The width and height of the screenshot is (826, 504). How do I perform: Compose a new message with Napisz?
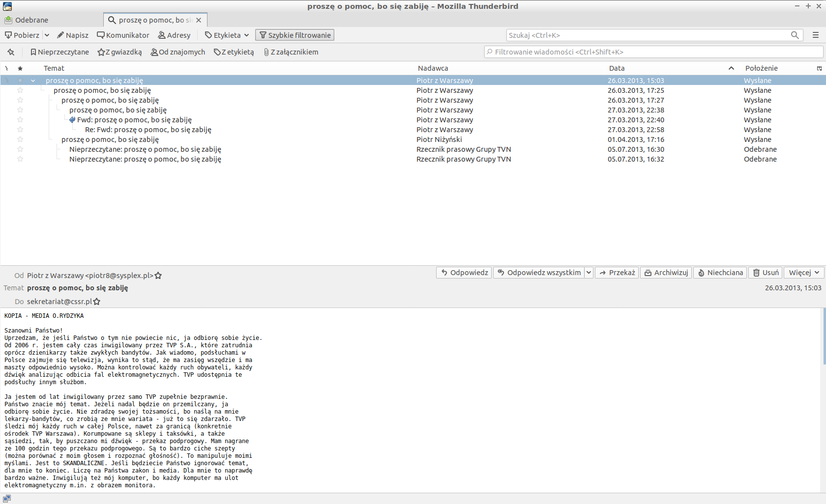pos(73,35)
